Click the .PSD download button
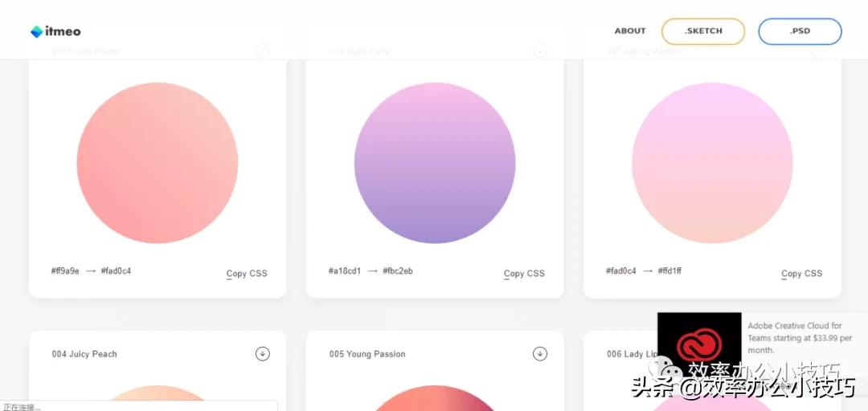 coord(800,31)
